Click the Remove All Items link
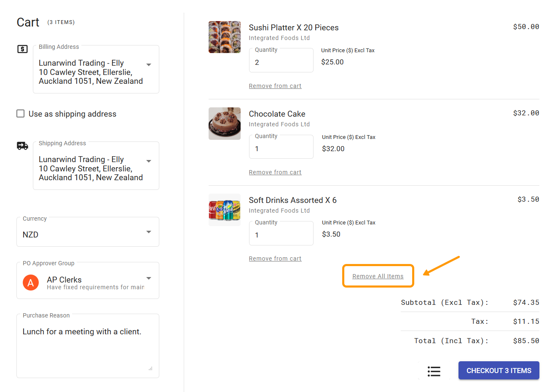Screen dimensions: 555x392 coord(378,276)
